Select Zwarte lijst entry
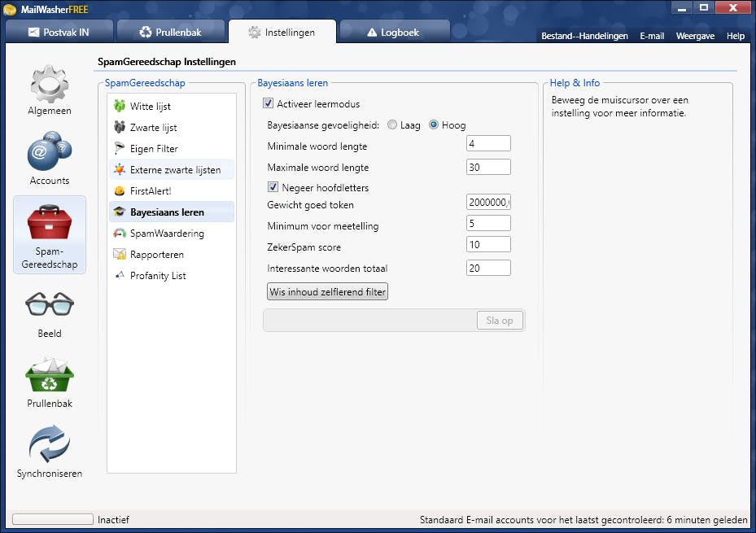The height and width of the screenshot is (533, 756). (172, 127)
